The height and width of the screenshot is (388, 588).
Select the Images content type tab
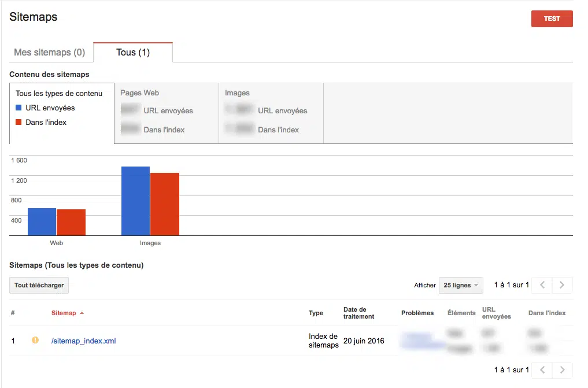click(271, 112)
